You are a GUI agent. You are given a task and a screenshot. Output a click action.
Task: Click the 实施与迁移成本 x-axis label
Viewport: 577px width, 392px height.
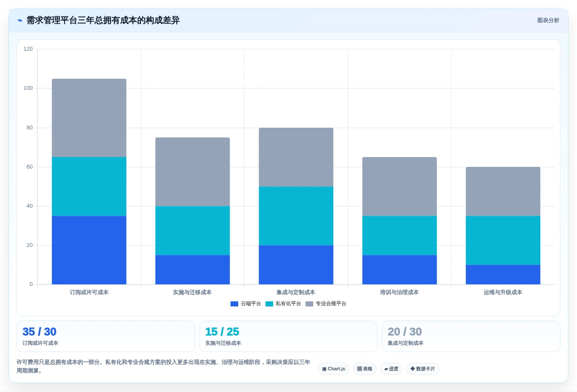pos(193,292)
